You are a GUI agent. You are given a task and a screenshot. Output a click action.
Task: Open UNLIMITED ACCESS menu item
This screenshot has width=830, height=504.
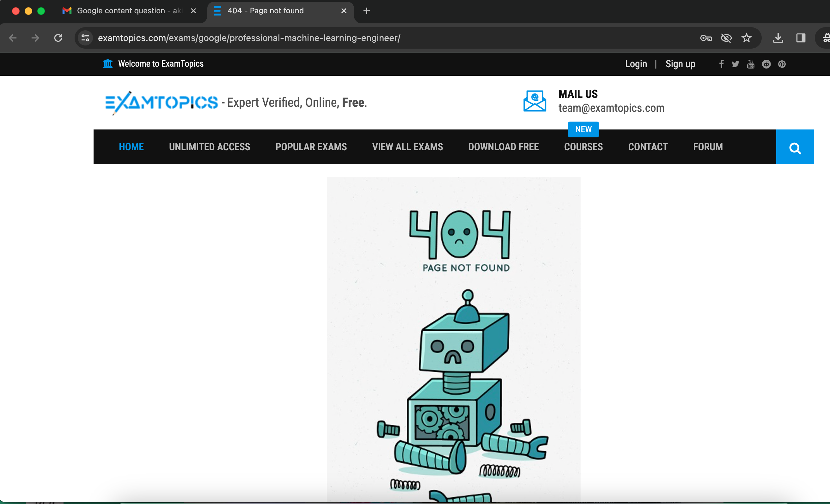click(209, 147)
